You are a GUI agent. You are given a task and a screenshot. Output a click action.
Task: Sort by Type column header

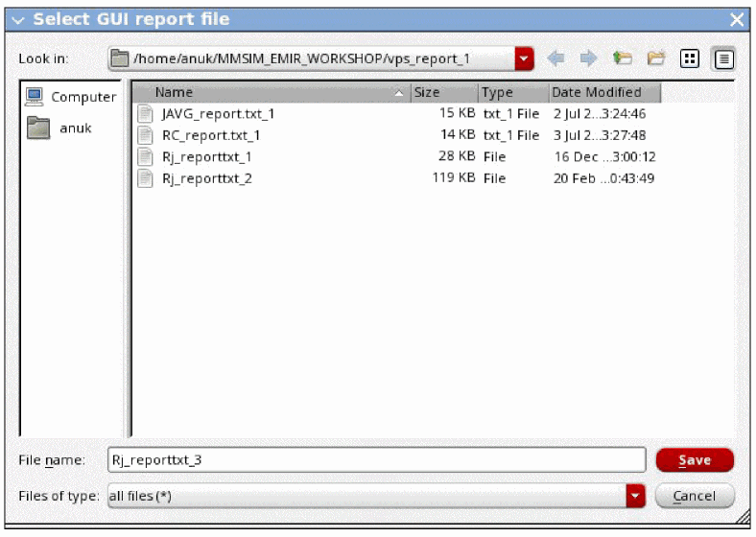click(513, 93)
